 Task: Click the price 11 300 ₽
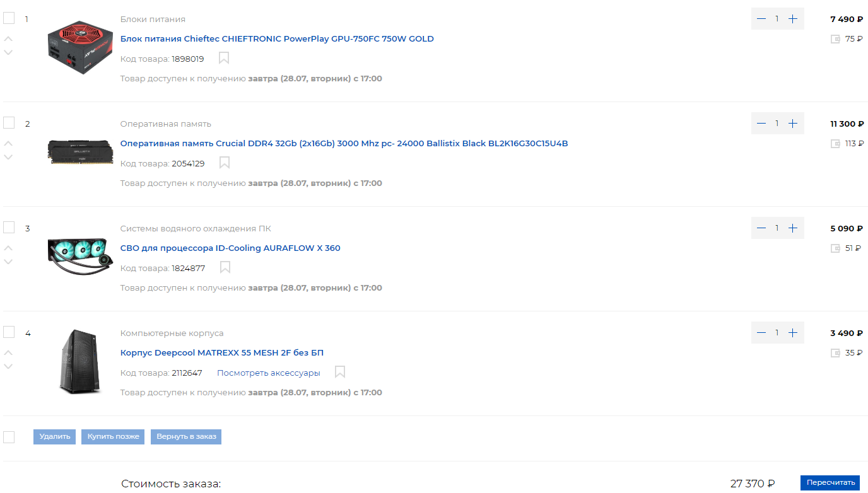(x=847, y=124)
